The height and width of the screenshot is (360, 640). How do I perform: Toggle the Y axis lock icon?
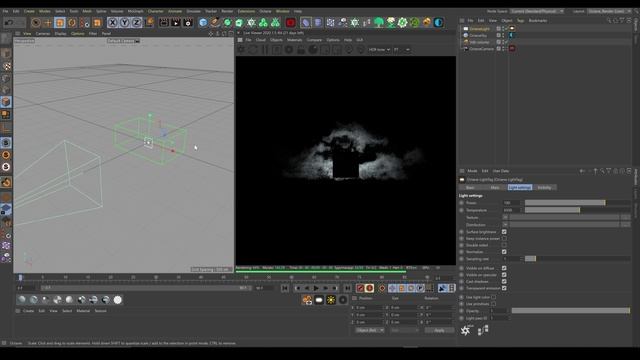(x=124, y=22)
